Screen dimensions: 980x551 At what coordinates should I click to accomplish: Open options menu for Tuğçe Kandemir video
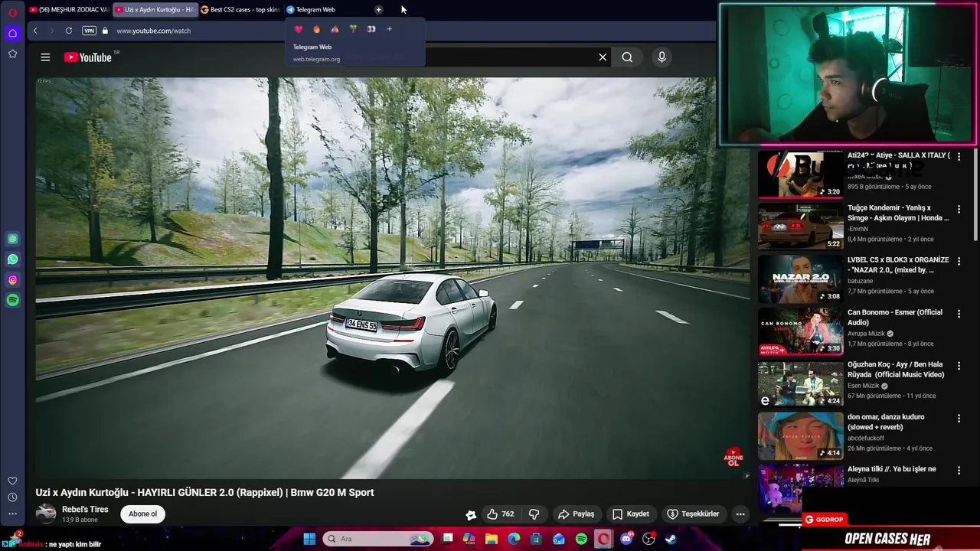tap(959, 209)
